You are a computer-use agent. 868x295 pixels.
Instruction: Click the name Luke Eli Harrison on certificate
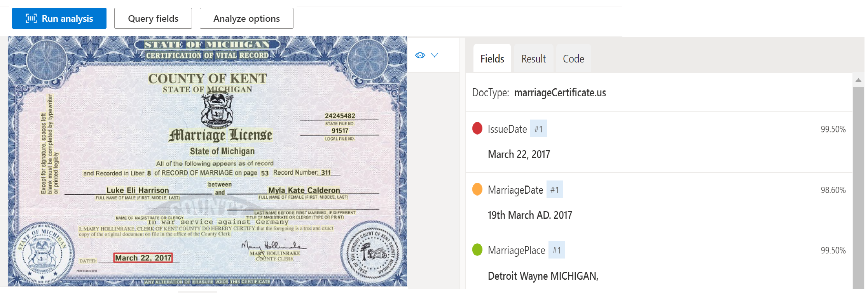point(138,190)
